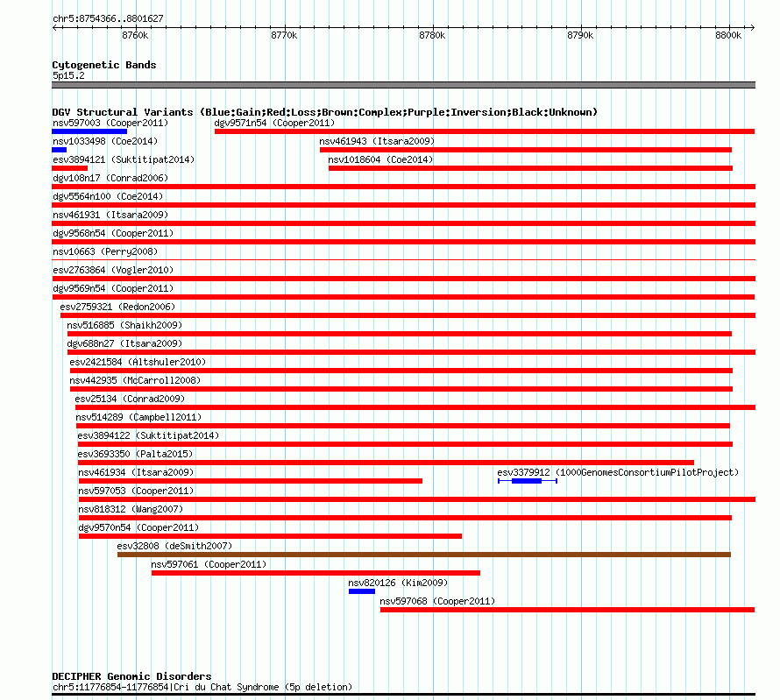This screenshot has width=780, height=700.
Task: Open DECIPHER Genomic Disorders track title
Action: [131, 676]
